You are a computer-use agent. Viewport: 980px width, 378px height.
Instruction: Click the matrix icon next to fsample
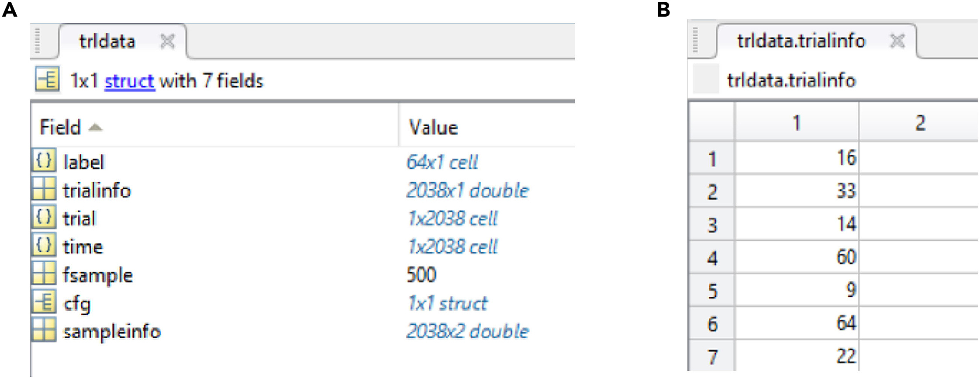click(x=44, y=274)
